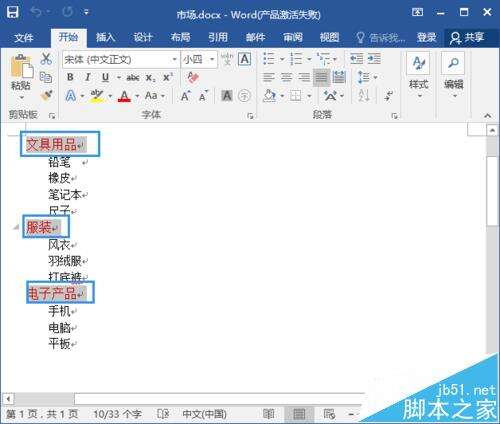This screenshot has width=500, height=424.
Task: Decrease paragraph indent
Action: 356,59
